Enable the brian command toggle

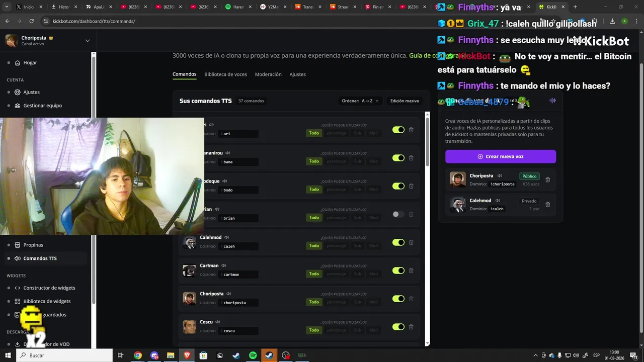click(x=398, y=214)
